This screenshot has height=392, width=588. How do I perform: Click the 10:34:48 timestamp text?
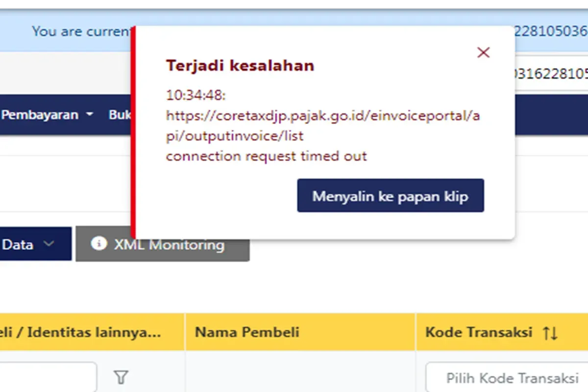pos(196,95)
